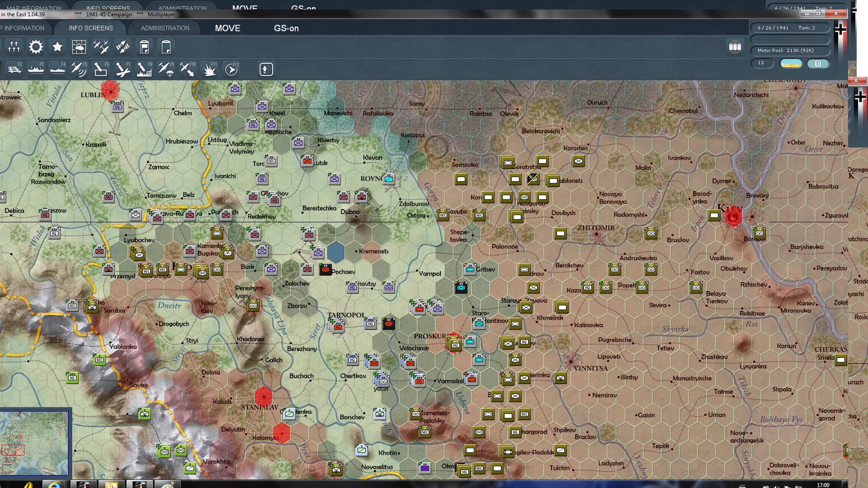
Task: Select the yellow counter at Cherkasy
Action: [841, 360]
